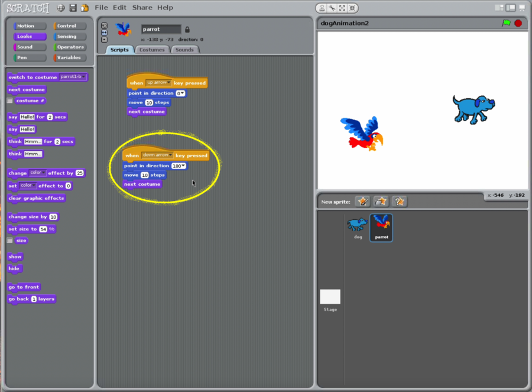Open the costume dropdown in switch to costume block
Image resolution: width=532 pixels, height=392 pixels.
tap(73, 77)
